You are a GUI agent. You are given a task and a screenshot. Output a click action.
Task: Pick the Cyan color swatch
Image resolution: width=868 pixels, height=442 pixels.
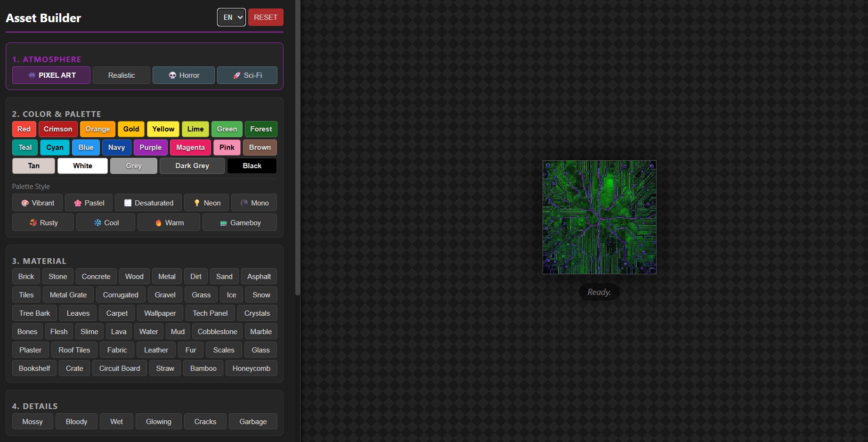pyautogui.click(x=55, y=147)
